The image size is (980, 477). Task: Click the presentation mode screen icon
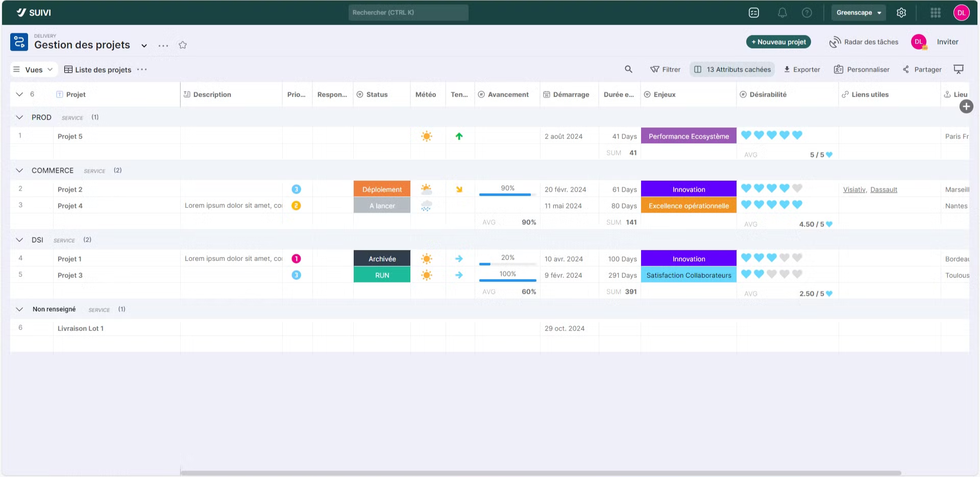click(959, 69)
